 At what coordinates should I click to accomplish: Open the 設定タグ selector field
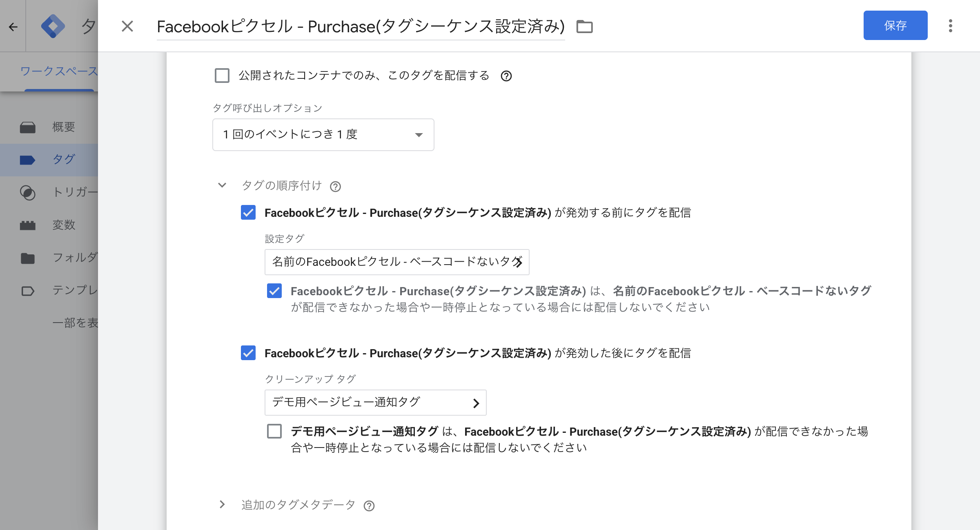pos(397,262)
